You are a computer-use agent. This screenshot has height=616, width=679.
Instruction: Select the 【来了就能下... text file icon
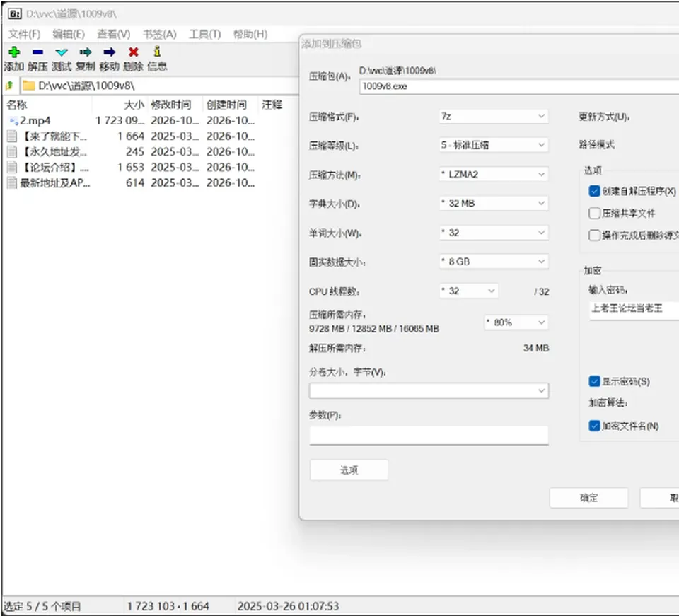point(12,136)
